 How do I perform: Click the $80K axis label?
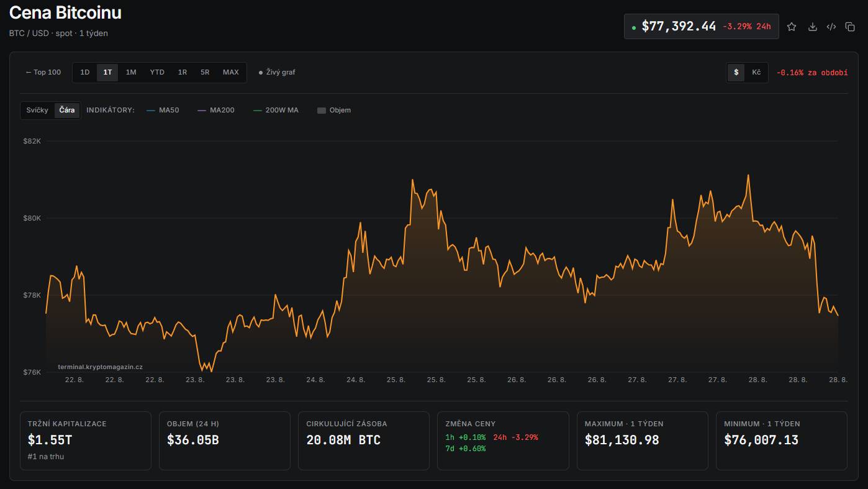(x=32, y=218)
